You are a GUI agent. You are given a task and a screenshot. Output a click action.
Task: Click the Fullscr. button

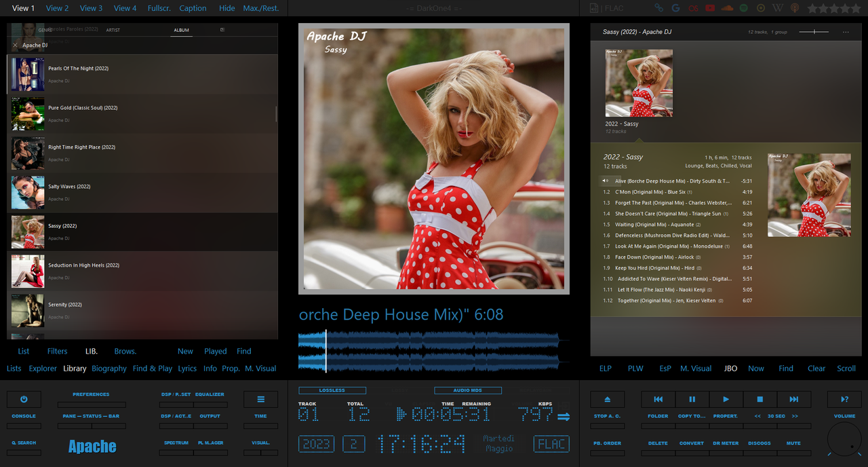pos(159,8)
